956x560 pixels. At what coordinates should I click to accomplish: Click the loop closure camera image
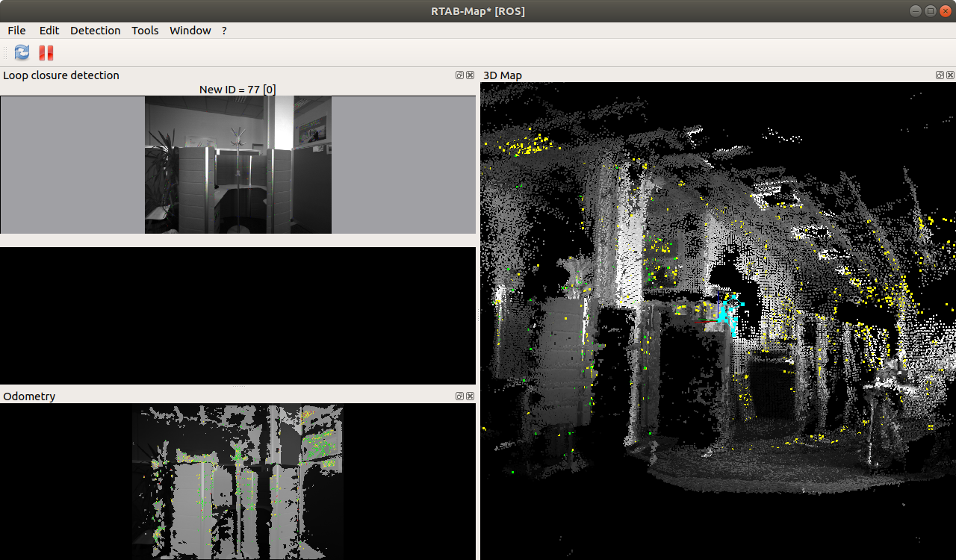click(x=238, y=165)
